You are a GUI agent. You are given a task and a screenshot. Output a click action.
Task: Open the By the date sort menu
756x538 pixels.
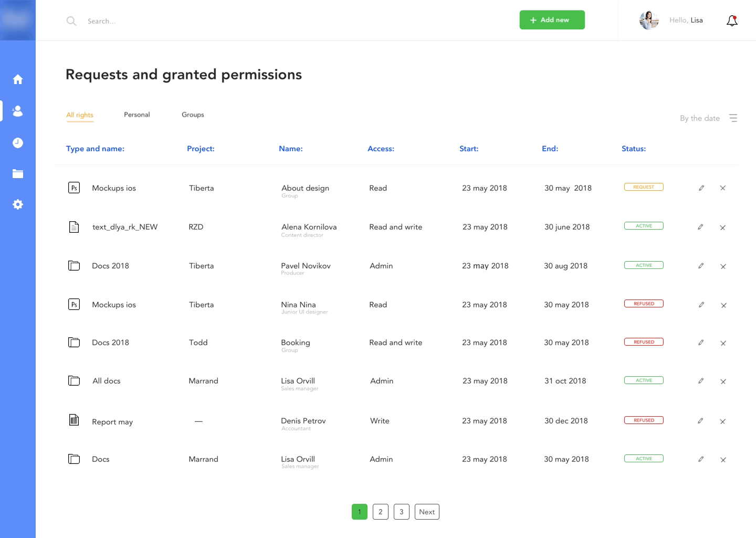pyautogui.click(x=699, y=118)
